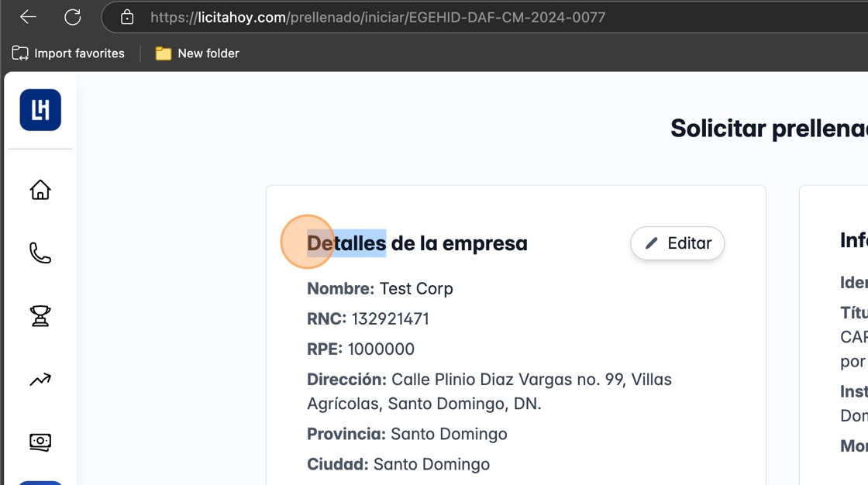Screen dimensions: 868x485
Task: Open the phone icon in the sidebar
Action: click(40, 253)
